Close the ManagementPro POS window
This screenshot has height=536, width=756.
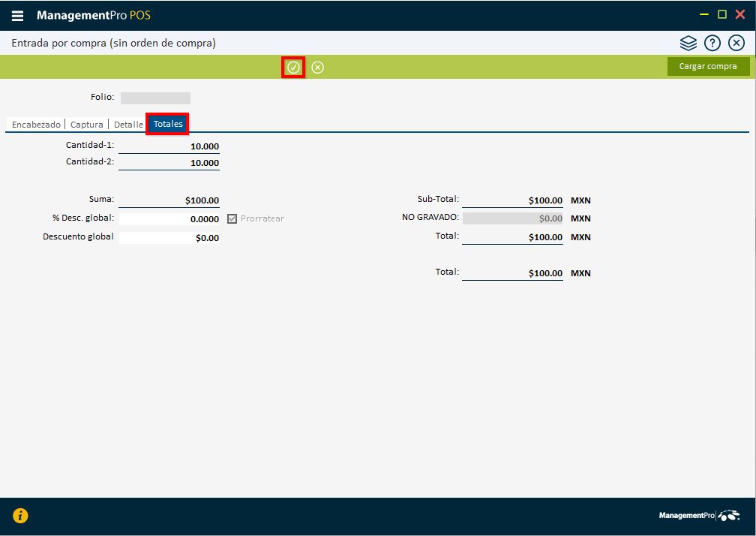(x=740, y=14)
